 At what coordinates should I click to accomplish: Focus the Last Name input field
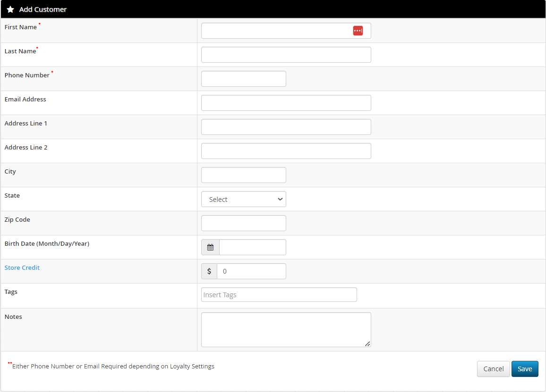pos(286,55)
